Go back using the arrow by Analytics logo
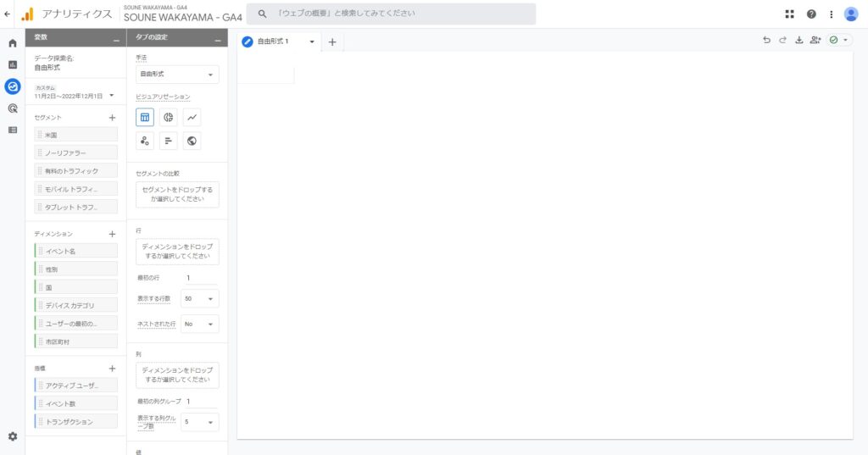This screenshot has width=868, height=455. (x=7, y=14)
